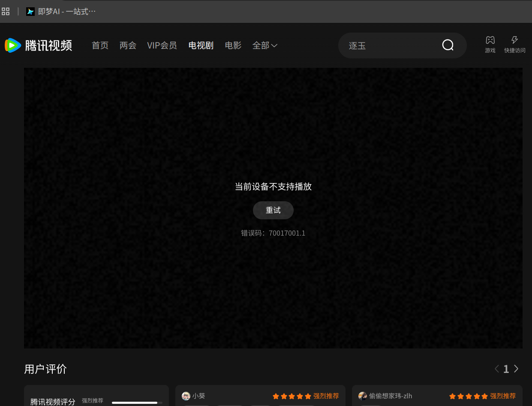Click the reviewer name 偷偷想家玮-zlh
The width and height of the screenshot is (532, 406).
point(391,396)
